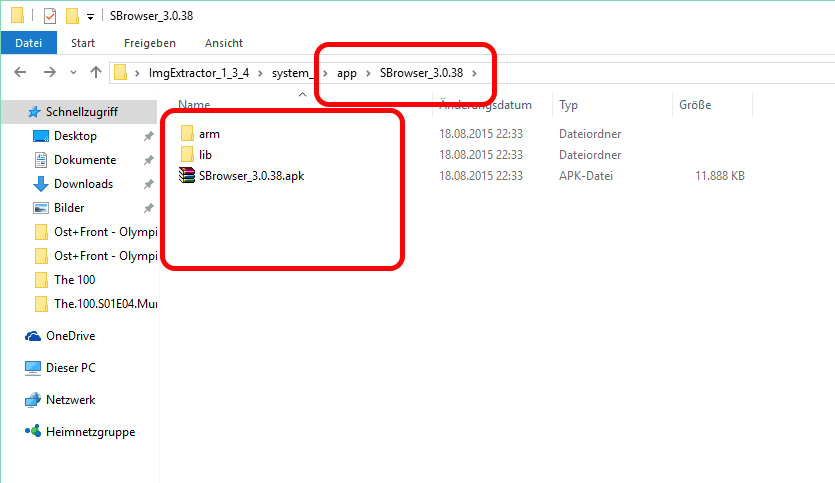
Task: Click the Bilder picture icon
Action: [x=41, y=208]
